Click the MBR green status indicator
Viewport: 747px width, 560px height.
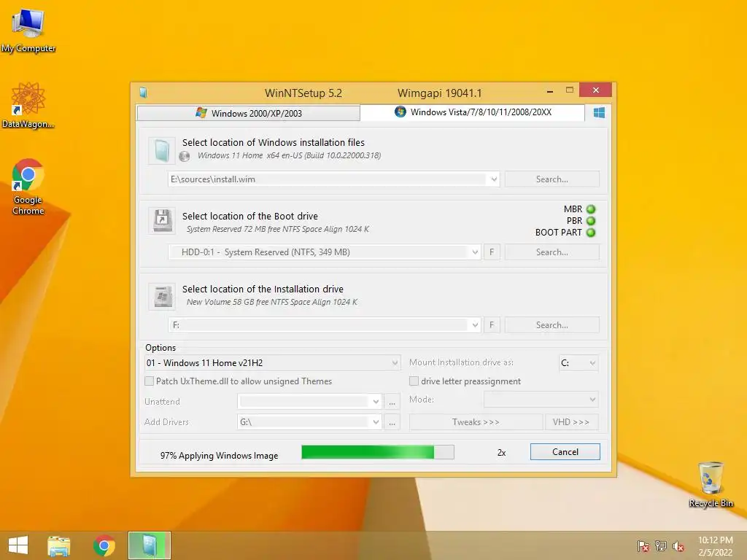[x=591, y=209]
